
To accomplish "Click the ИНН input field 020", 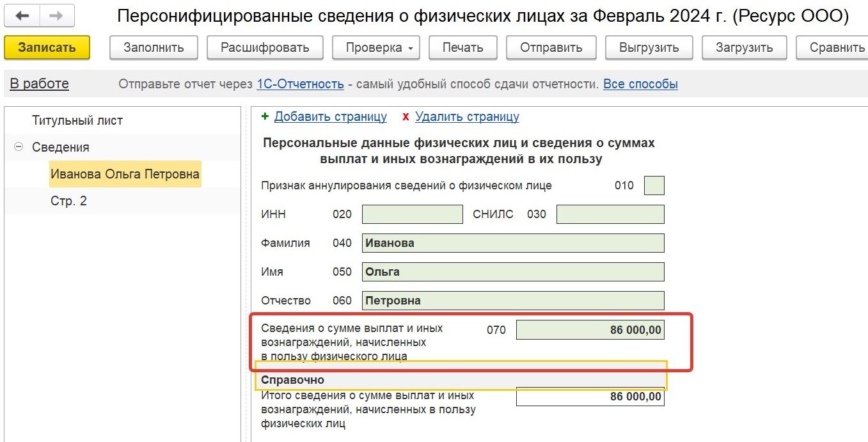I will point(412,214).
